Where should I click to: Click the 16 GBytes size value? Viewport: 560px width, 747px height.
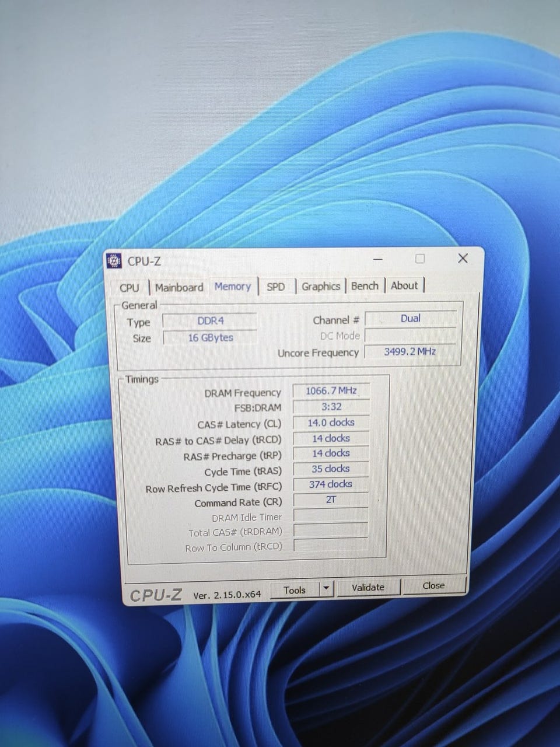210,337
